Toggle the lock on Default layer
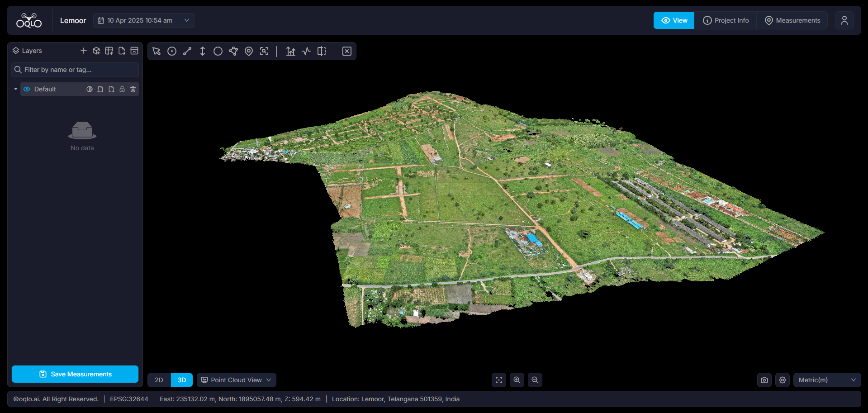Viewport: 868px width, 413px height. coord(122,89)
